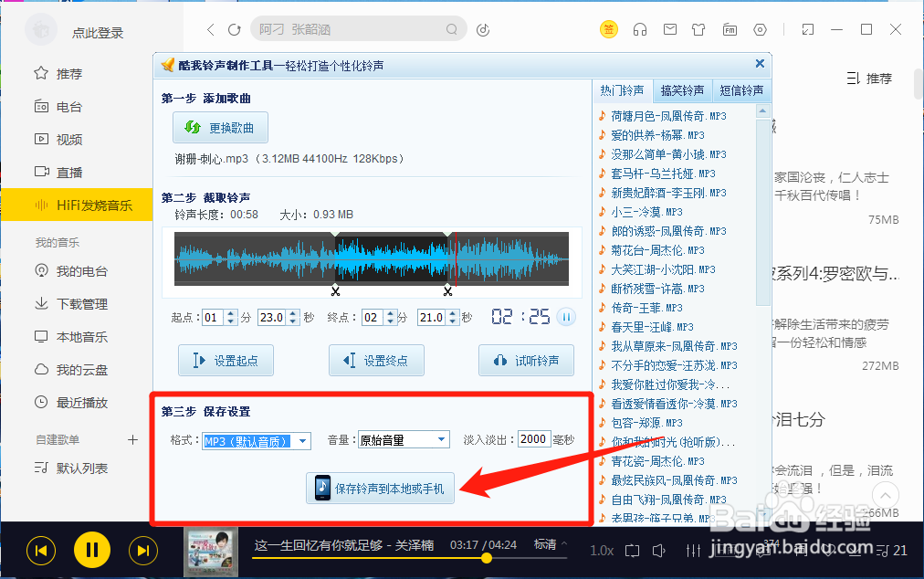
Task: Pause the current song in player bar
Action: [x=92, y=550]
